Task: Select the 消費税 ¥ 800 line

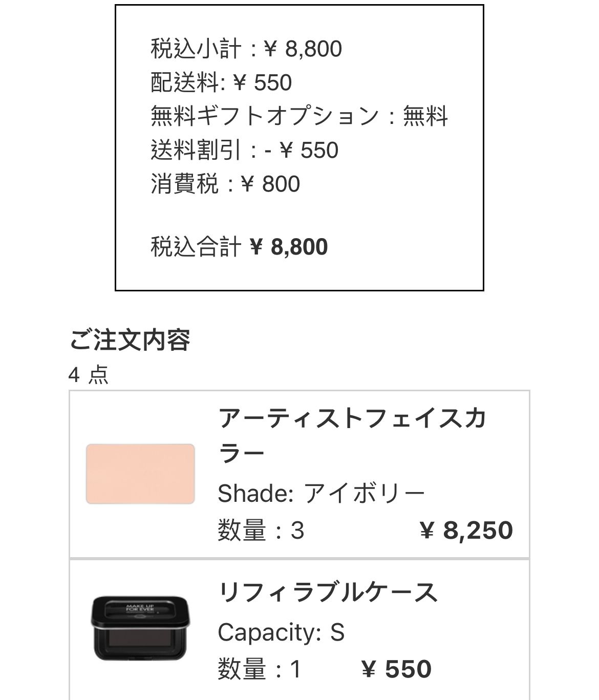Action: pos(225,184)
